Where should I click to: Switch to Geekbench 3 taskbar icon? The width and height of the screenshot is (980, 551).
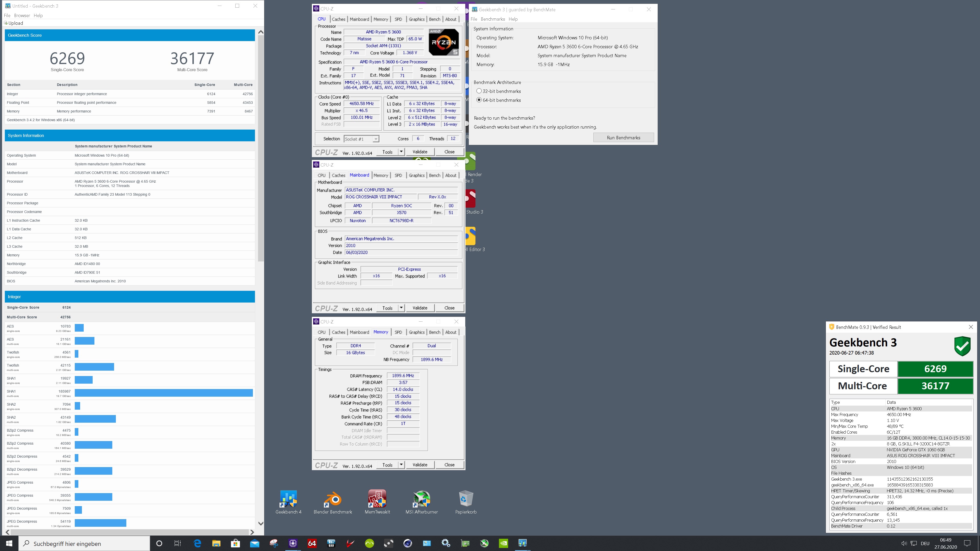(522, 543)
